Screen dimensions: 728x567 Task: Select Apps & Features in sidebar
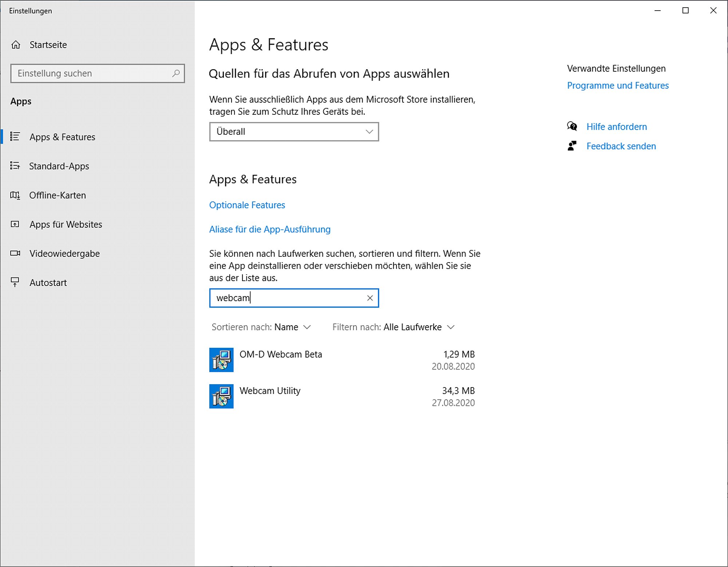(x=97, y=137)
